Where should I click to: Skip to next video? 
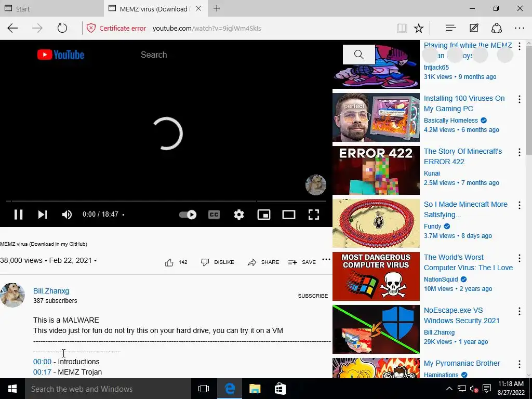[43, 215]
